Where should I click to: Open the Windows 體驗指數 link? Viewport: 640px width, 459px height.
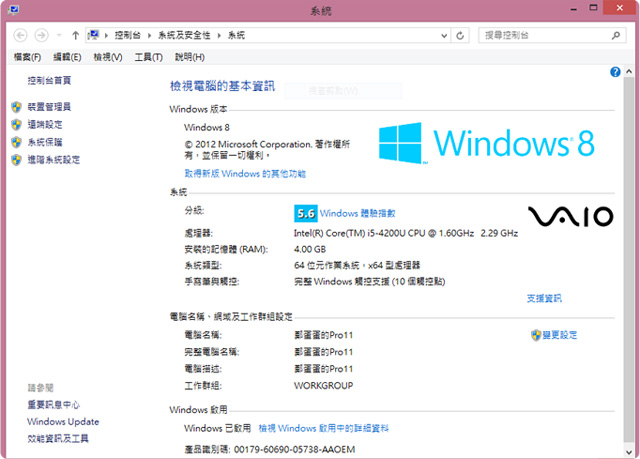(x=358, y=213)
